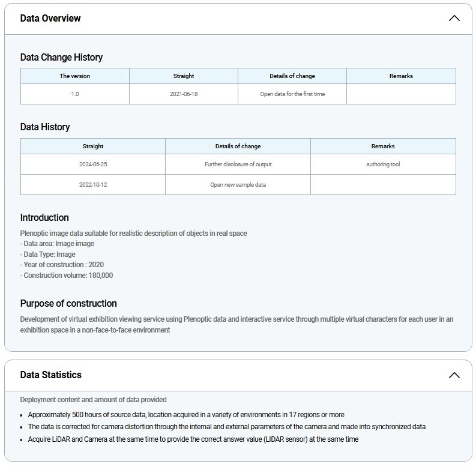The height and width of the screenshot is (467, 476).
Task: Click the Data Overview panel title
Action: pyautogui.click(x=50, y=18)
